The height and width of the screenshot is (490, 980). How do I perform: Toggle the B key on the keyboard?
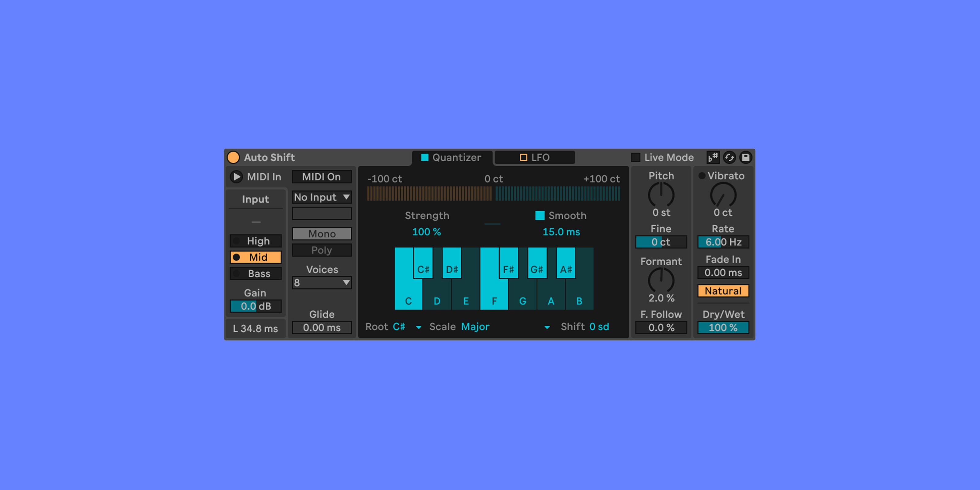(x=579, y=295)
